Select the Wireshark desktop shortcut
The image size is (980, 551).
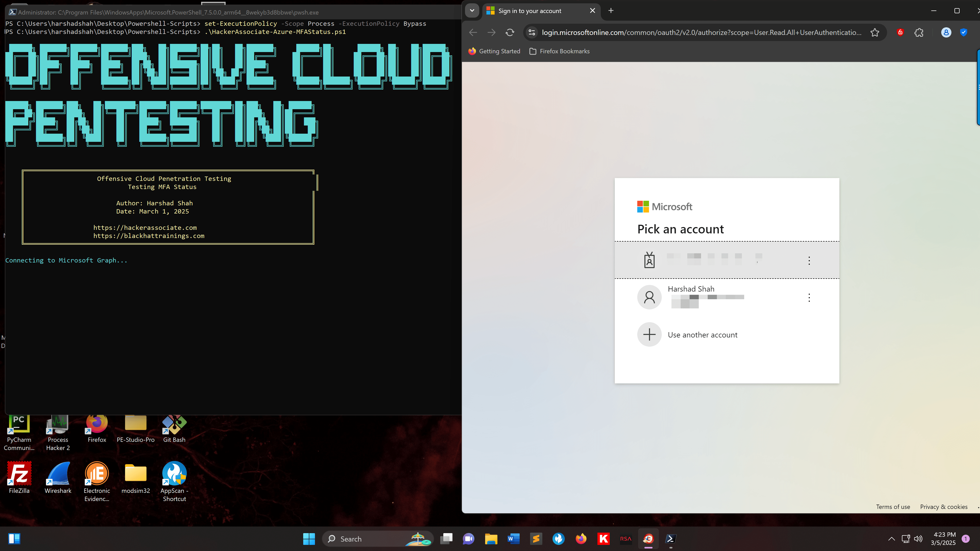tap(58, 478)
